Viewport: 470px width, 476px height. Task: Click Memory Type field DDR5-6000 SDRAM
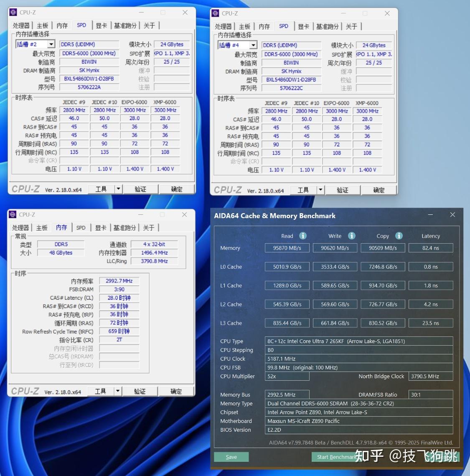point(358,403)
